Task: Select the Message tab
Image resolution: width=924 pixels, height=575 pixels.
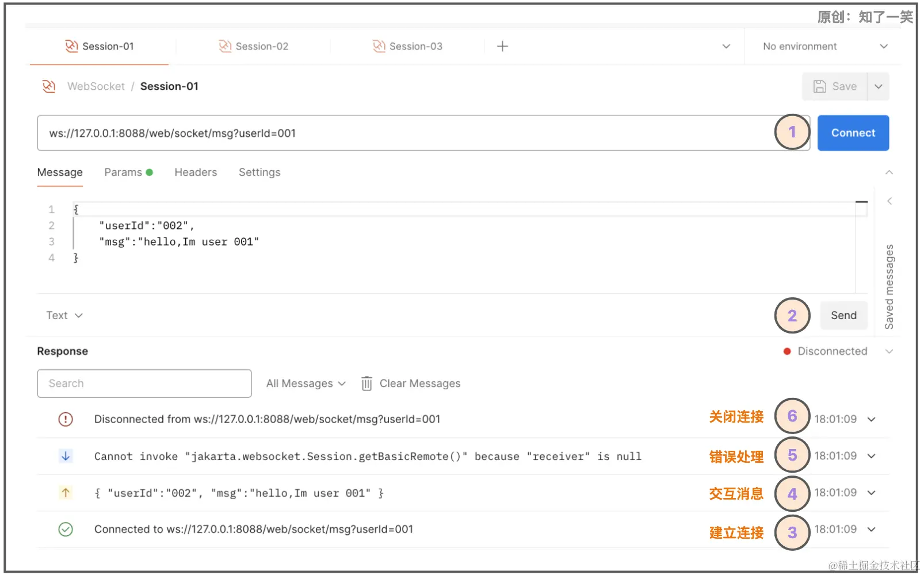Action: click(60, 172)
